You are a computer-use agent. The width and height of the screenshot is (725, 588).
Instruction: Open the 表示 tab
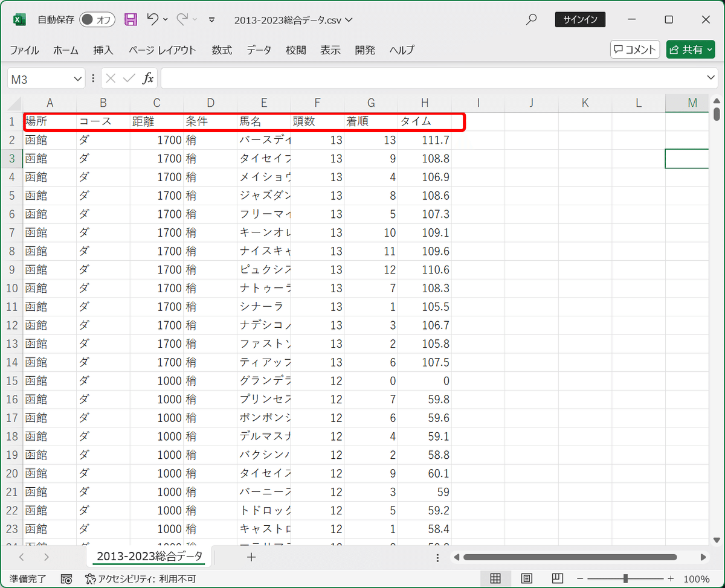pos(330,50)
